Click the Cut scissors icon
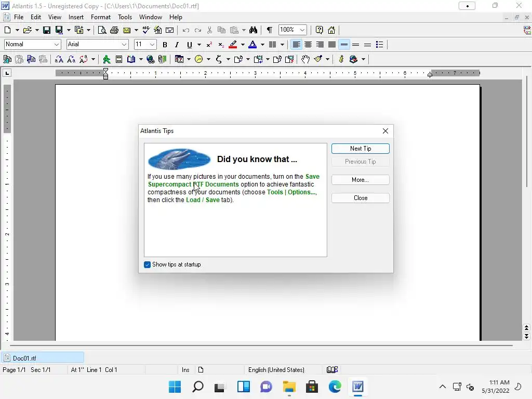This screenshot has width=532, height=399. (210, 30)
